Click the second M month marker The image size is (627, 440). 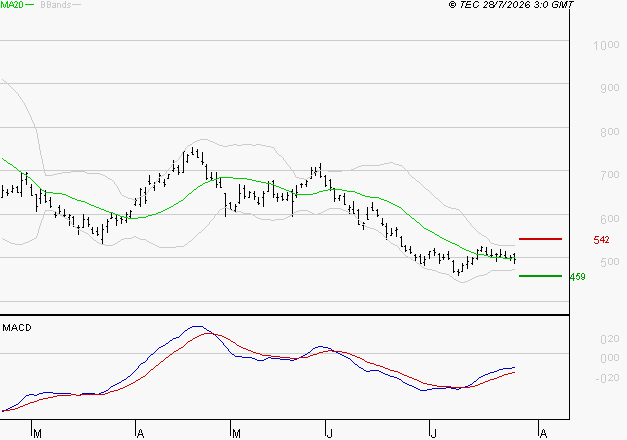click(x=236, y=434)
